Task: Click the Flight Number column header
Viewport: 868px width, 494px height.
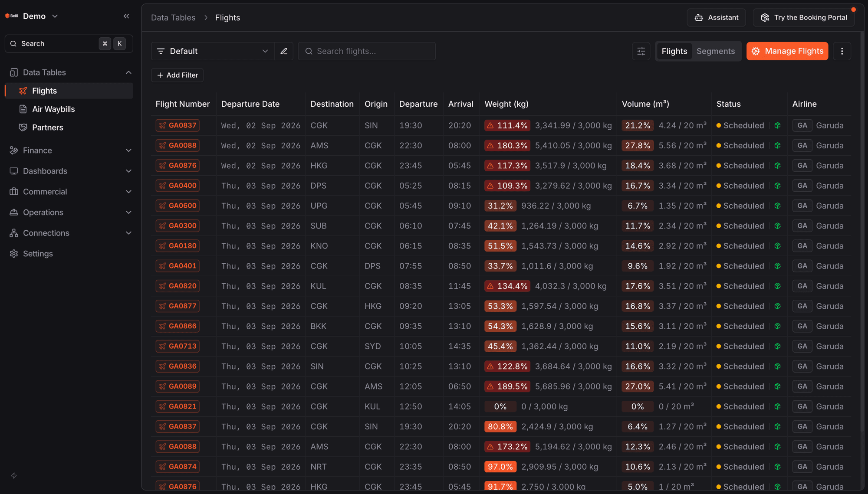Action: [182, 104]
